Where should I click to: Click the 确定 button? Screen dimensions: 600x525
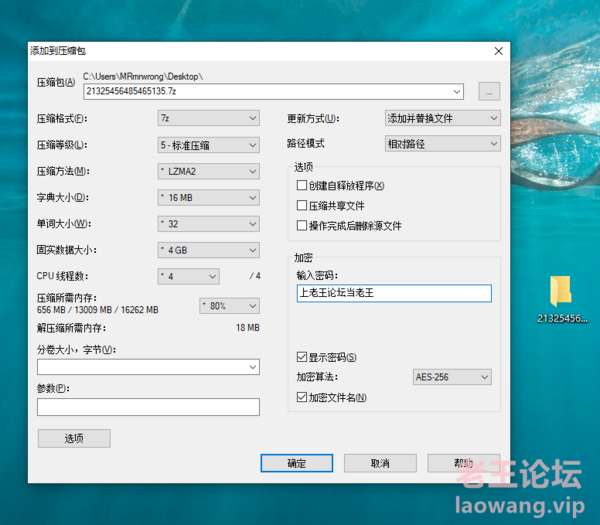pos(297,463)
